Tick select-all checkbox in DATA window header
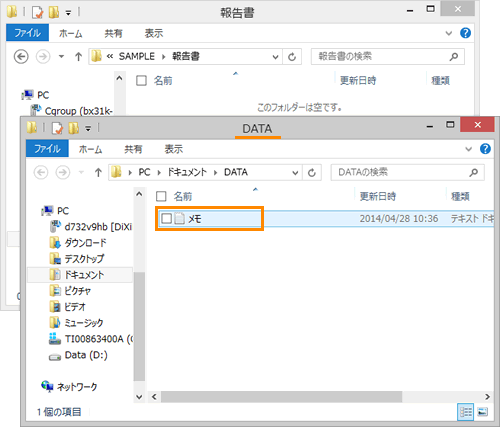 tap(161, 196)
